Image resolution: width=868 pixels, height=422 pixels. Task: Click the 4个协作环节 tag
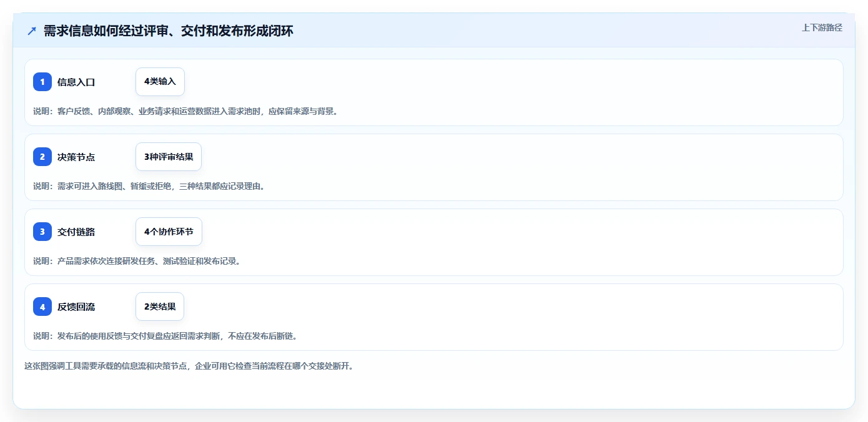169,232
